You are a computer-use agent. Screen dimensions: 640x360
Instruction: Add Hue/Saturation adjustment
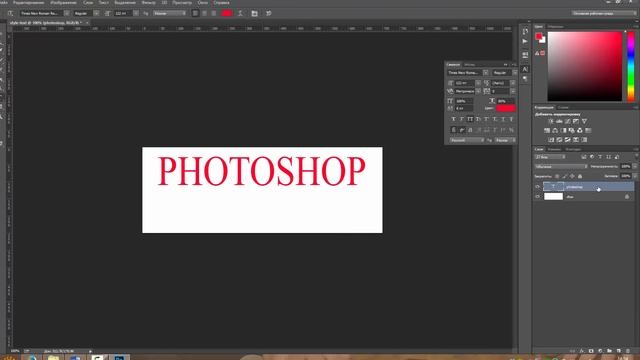pyautogui.click(x=547, y=131)
